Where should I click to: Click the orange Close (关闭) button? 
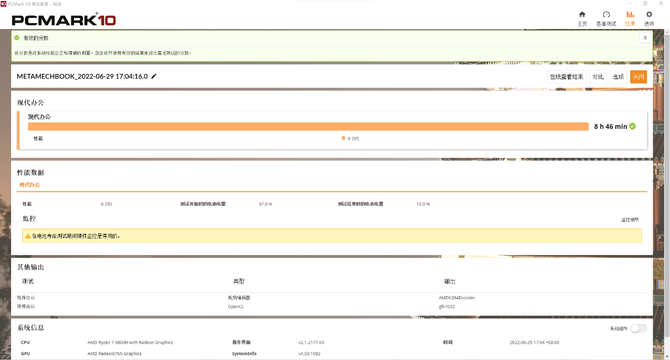638,77
